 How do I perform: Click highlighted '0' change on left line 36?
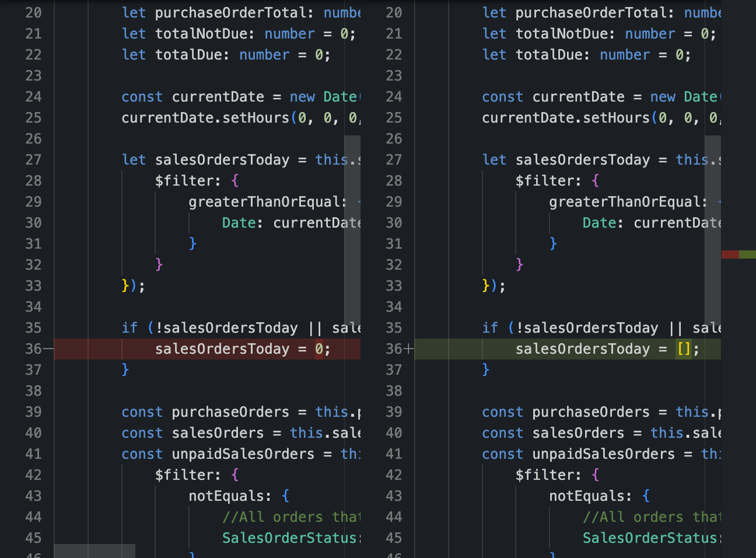point(319,349)
